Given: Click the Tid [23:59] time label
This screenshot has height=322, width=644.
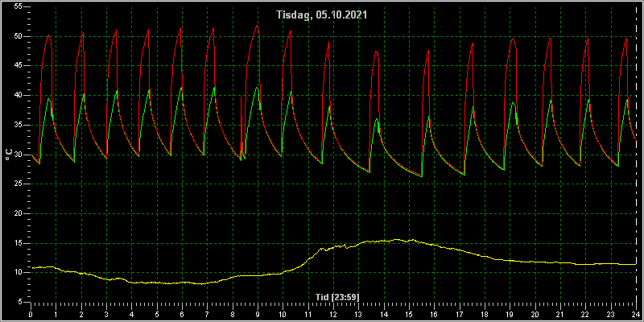Looking at the screenshot, I should tap(337, 297).
